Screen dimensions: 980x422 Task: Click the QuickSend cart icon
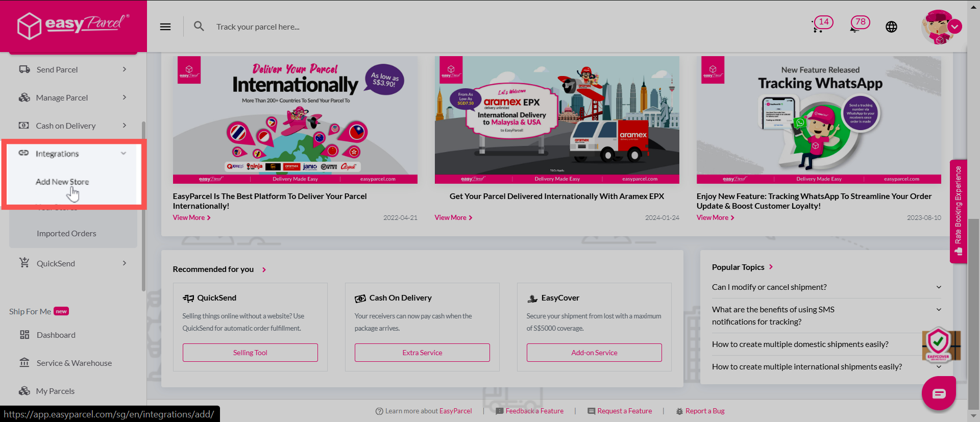24,263
